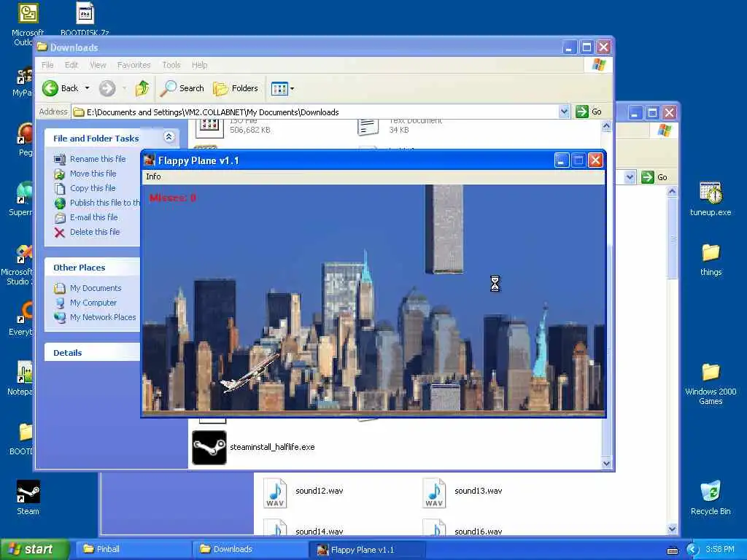Select sound12.wav in the back window
The width and height of the screenshot is (747, 560).
320,491
